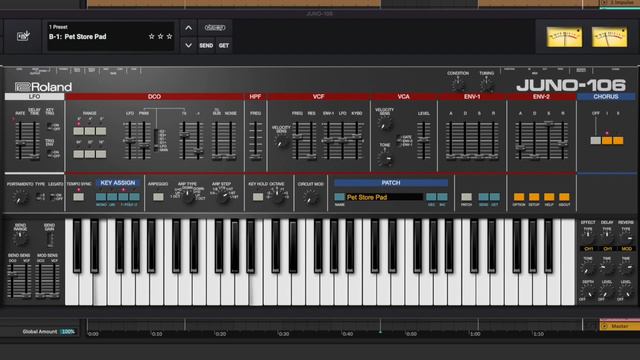Click SEND beside the preset arrows
Viewport: 640px width, 360px height.
pos(206,45)
